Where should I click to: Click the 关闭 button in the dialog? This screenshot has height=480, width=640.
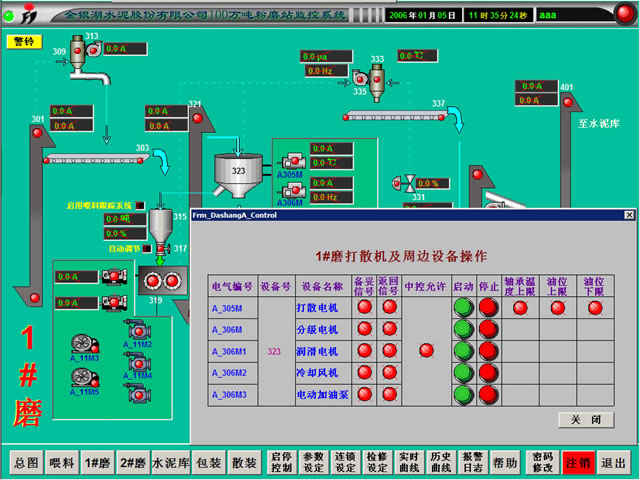point(585,420)
